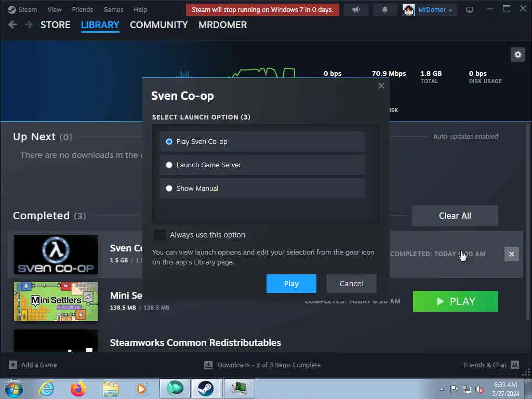Launch Internet Explorer from taskbar
This screenshot has width=532, height=399.
point(46,389)
